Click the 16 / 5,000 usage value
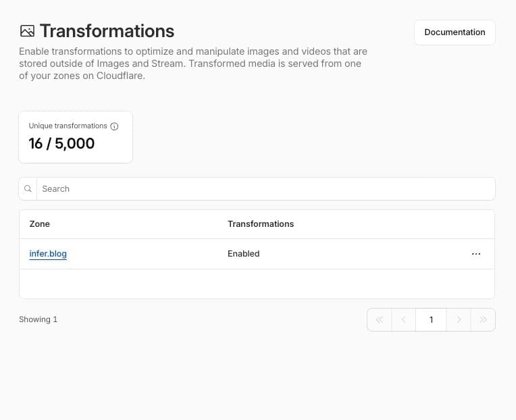This screenshot has width=516, height=420. 61,143
